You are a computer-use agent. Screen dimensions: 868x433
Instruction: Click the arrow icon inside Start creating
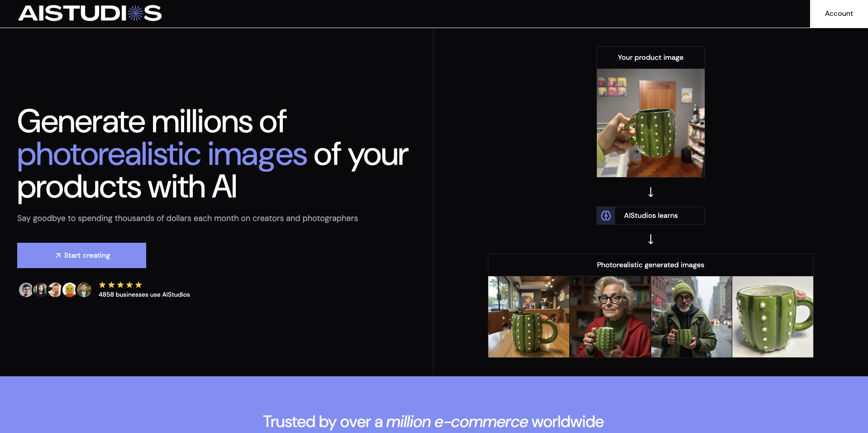(x=58, y=255)
